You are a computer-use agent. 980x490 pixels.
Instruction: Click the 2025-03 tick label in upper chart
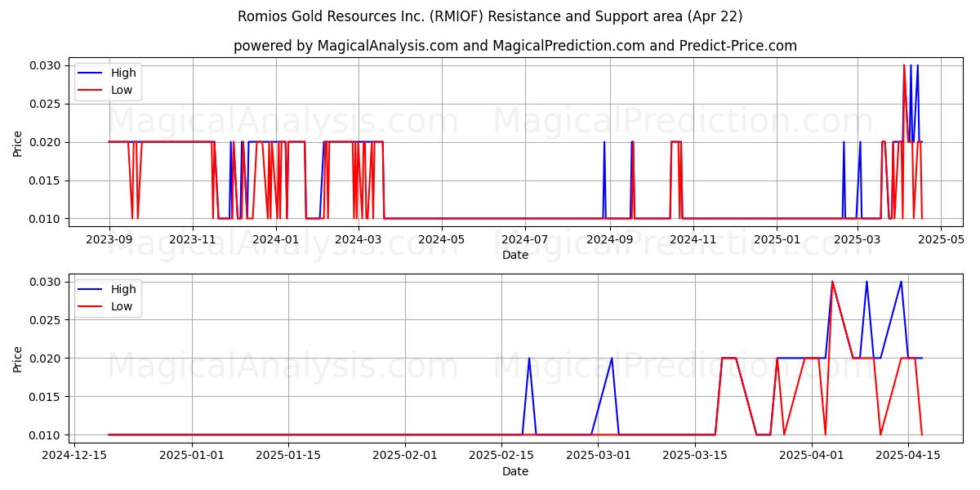(857, 239)
